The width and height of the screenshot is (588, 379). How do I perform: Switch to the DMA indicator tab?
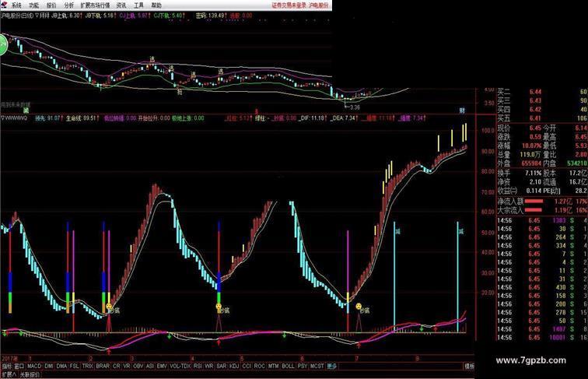tap(61, 366)
